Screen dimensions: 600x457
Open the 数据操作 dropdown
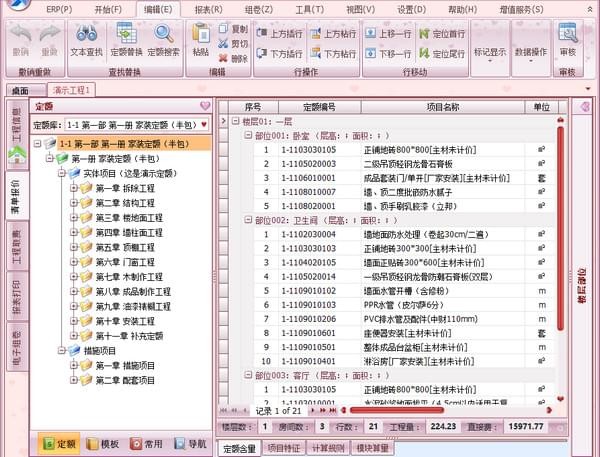pos(531,54)
